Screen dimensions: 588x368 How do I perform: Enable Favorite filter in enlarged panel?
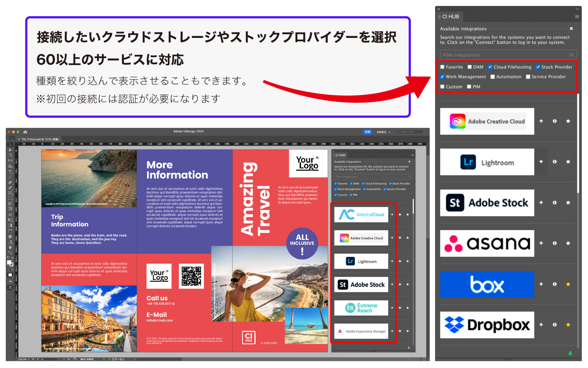(x=442, y=67)
